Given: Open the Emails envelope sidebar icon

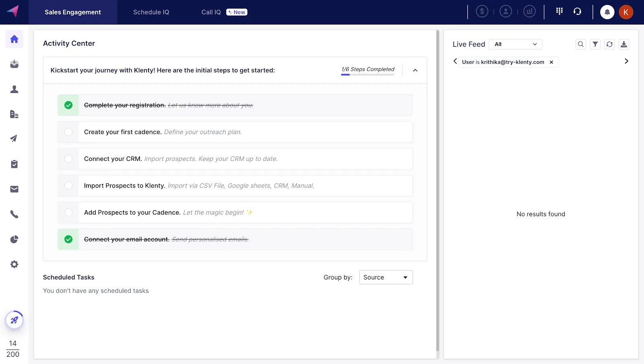Looking at the screenshot, I should point(14,189).
